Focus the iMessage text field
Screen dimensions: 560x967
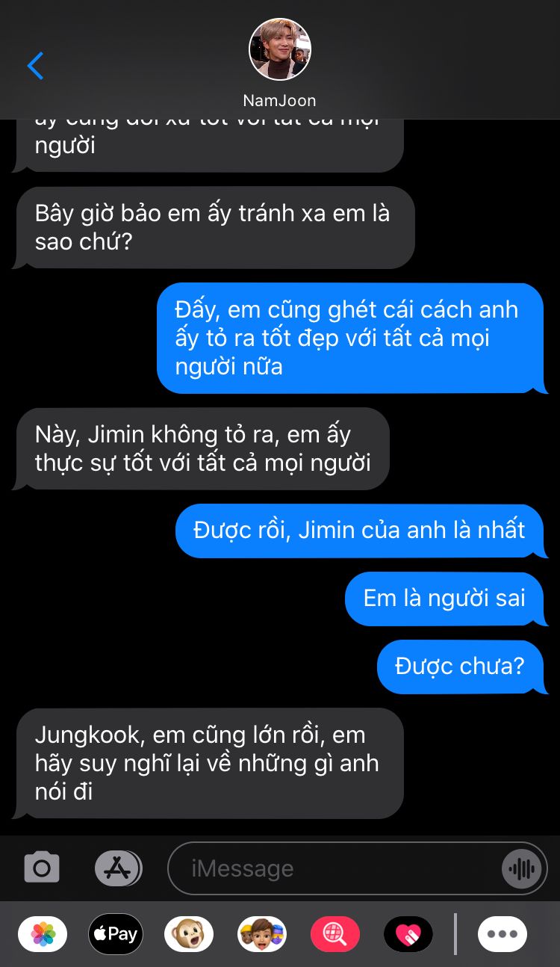pos(335,868)
